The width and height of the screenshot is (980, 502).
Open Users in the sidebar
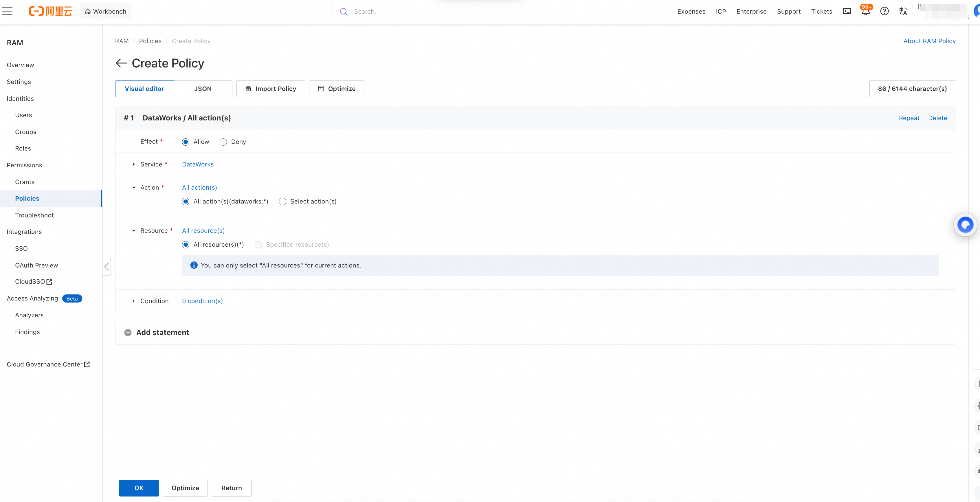pos(23,115)
